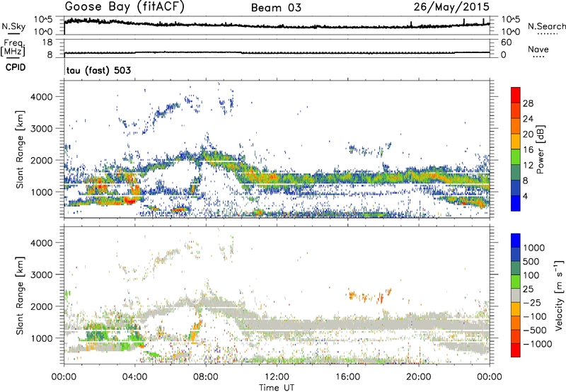This screenshot has height=392, width=566.
Task: Click the '-25' tick on the velocity colorbar
Action: tap(532, 302)
